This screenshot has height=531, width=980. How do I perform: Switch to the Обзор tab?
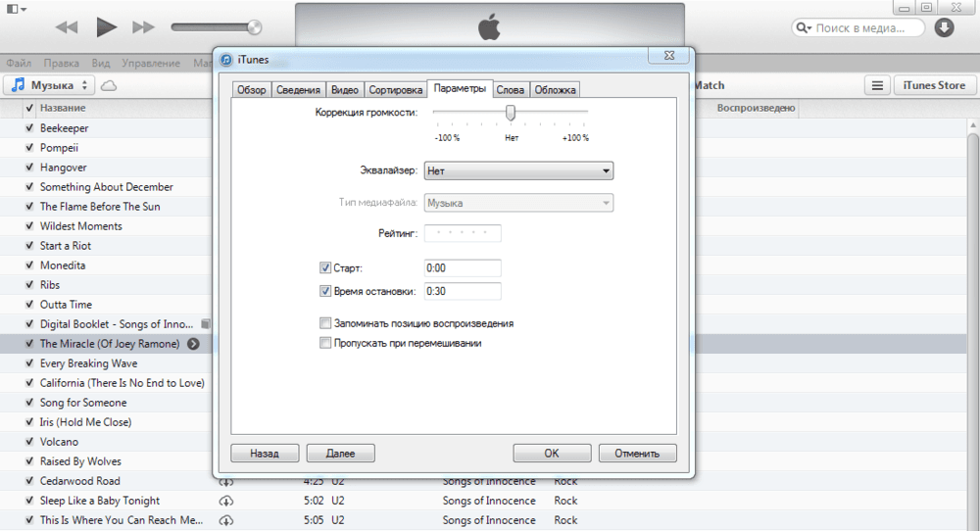(251, 90)
